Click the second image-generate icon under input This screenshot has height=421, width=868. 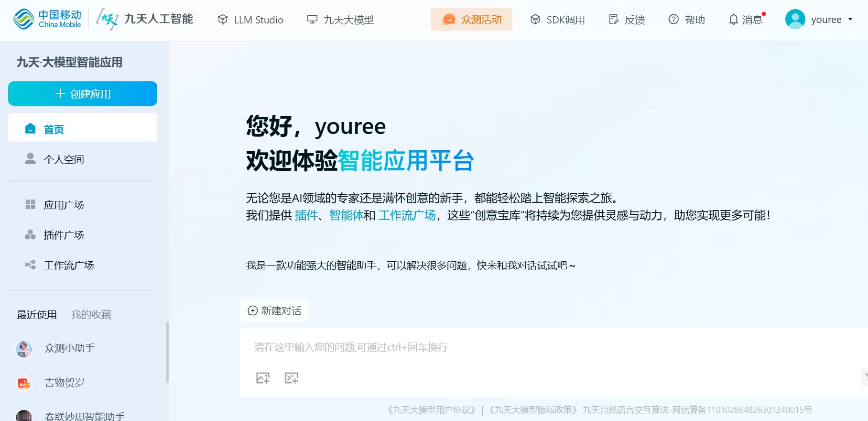292,378
